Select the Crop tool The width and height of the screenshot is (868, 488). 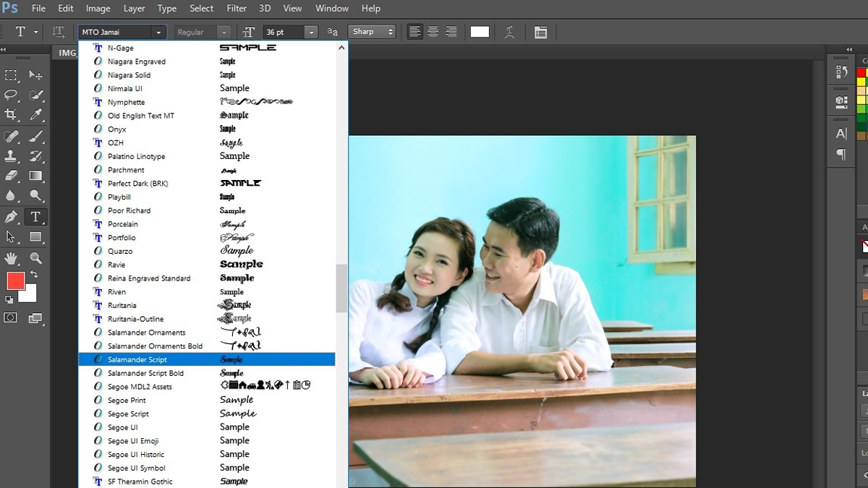(10, 114)
